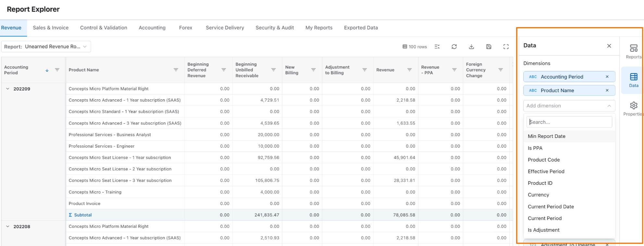Remove the Product Name dimension
This screenshot has width=644, height=246.
pyautogui.click(x=607, y=91)
